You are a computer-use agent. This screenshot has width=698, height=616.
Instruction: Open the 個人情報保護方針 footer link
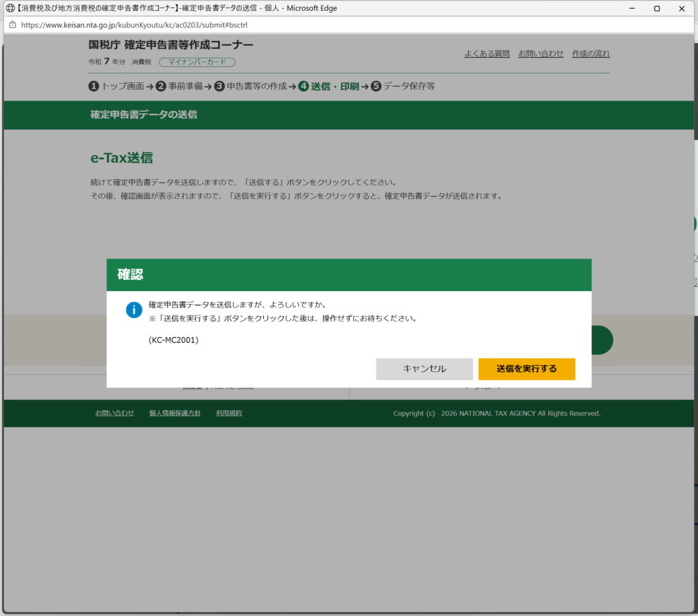[174, 413]
